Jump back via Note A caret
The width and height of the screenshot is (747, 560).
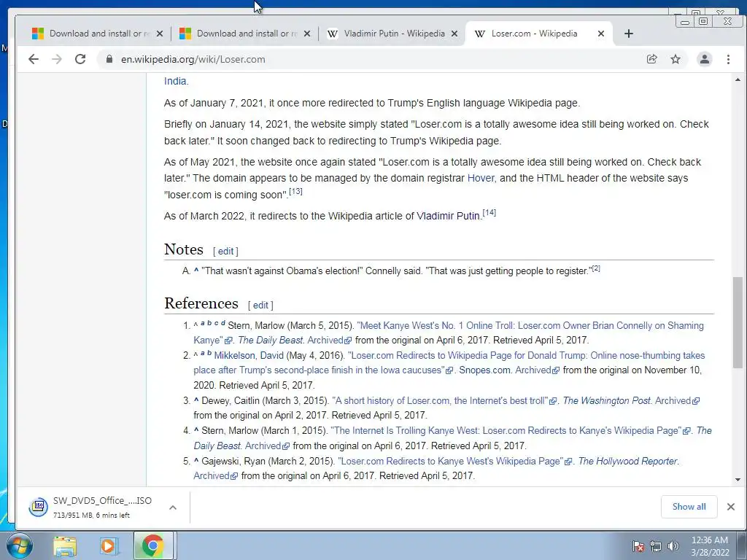(196, 271)
